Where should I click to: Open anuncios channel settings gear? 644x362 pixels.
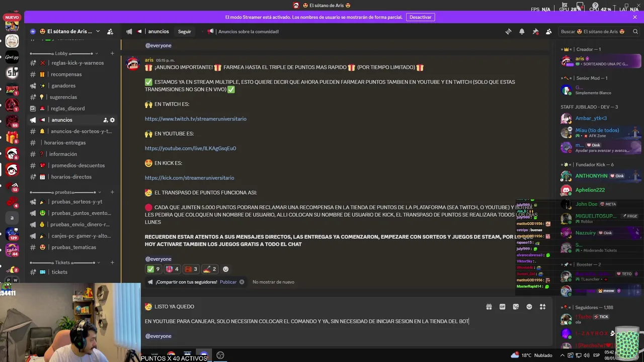click(112, 120)
